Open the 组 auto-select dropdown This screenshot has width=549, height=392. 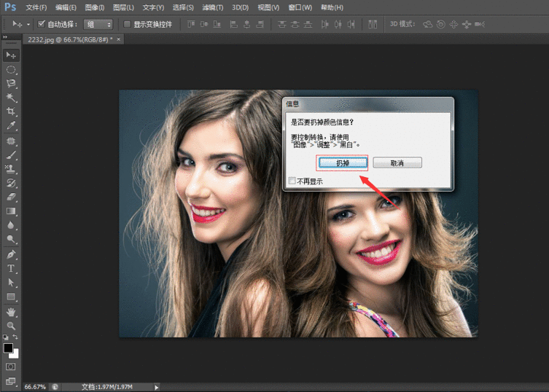98,24
